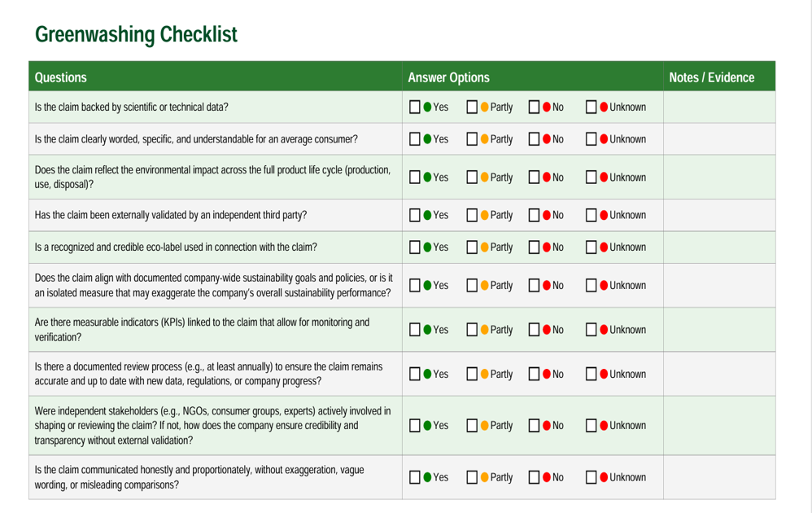
Task: Check No for measurable KPIs question
Action: 534,330
